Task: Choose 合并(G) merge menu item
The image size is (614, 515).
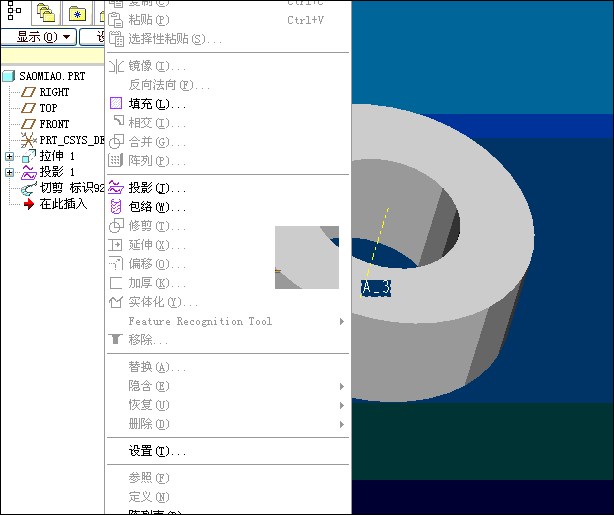Action: click(228, 141)
